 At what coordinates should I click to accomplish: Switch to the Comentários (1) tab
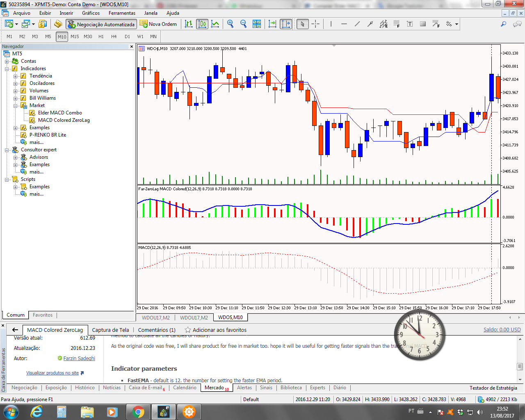[x=157, y=330]
